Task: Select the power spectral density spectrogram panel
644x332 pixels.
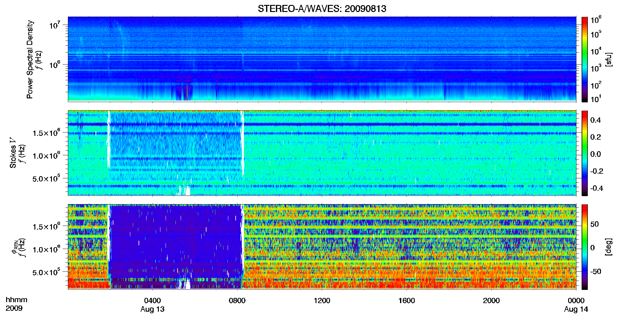Action: coord(322,59)
